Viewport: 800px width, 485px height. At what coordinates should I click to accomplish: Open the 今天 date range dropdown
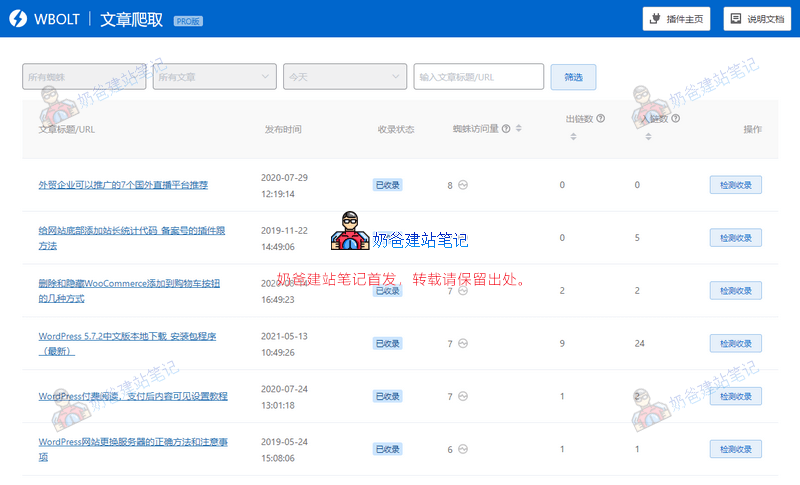[x=345, y=76]
